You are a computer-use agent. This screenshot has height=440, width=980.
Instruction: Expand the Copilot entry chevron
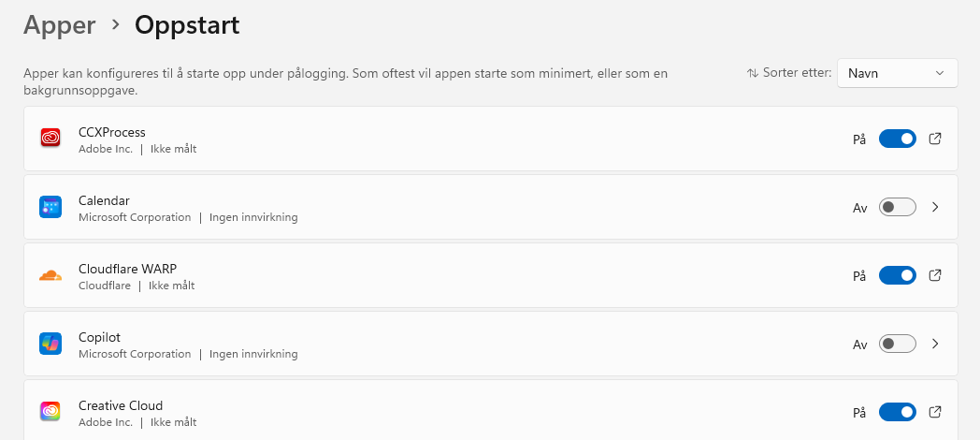[x=935, y=344]
